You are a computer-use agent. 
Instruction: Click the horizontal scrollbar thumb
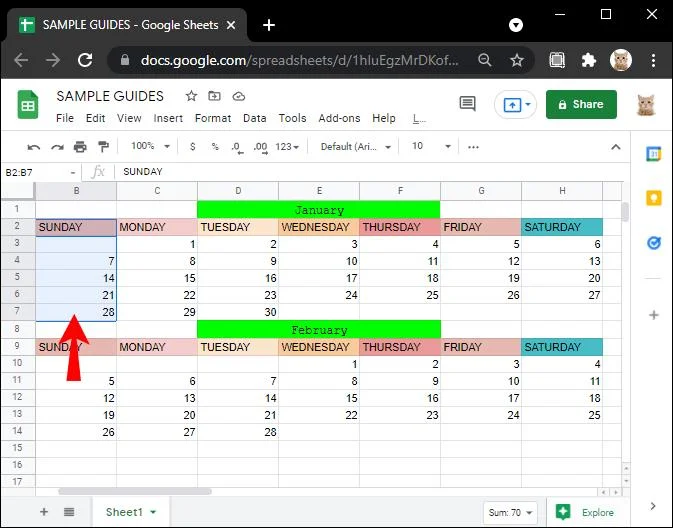135,491
